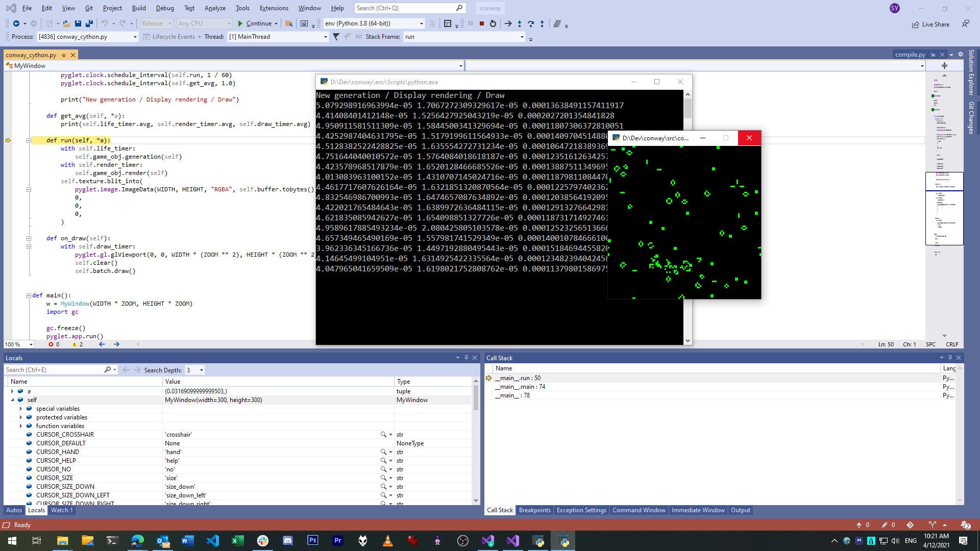The height and width of the screenshot is (551, 980).
Task: Click the Step Into icon
Action: 520,23
